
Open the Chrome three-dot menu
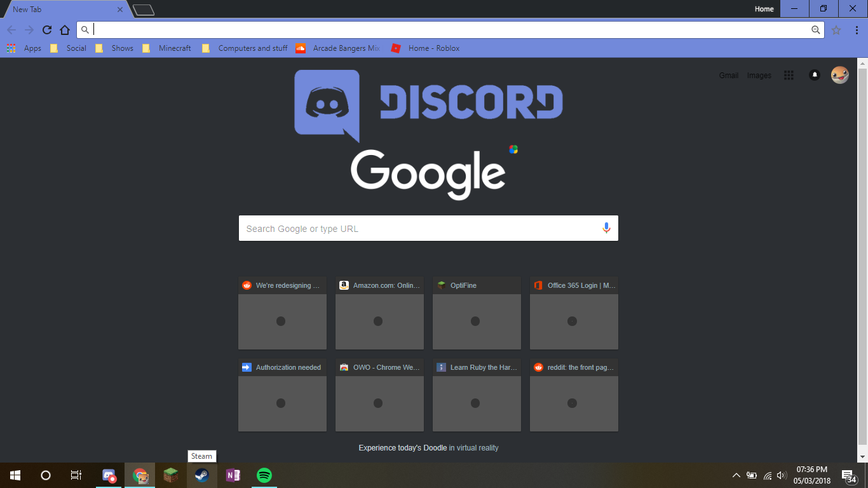point(857,30)
